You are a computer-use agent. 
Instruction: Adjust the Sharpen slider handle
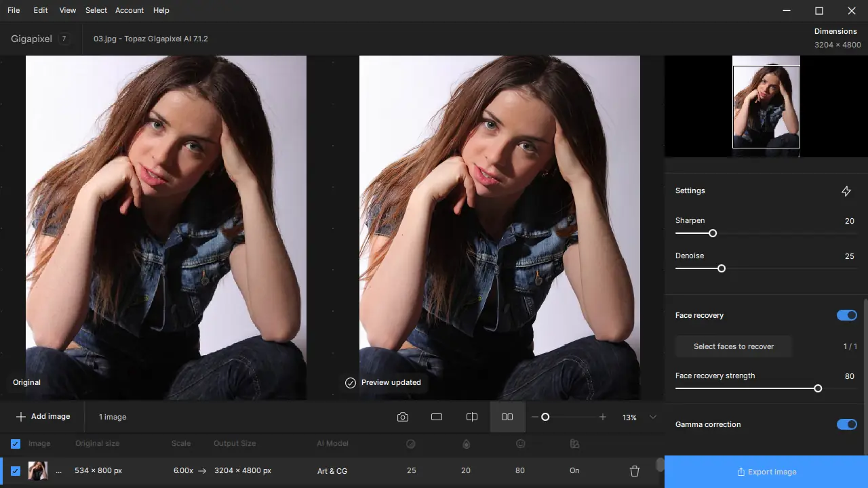click(x=713, y=233)
